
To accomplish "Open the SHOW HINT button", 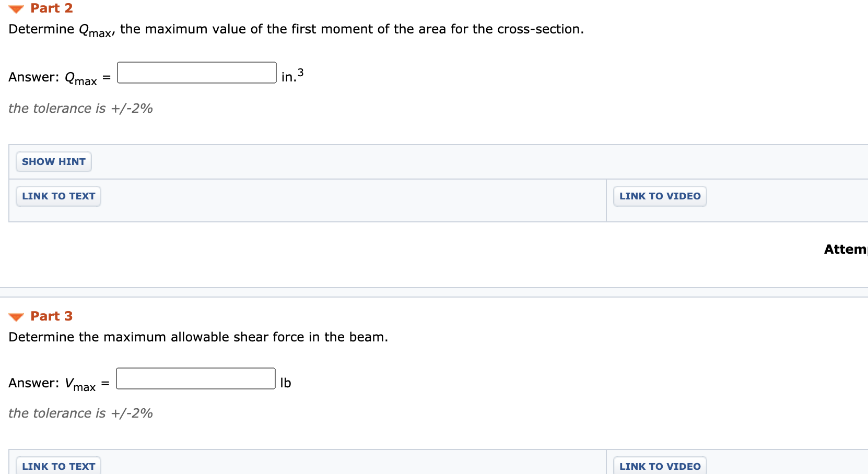I will click(x=54, y=162).
